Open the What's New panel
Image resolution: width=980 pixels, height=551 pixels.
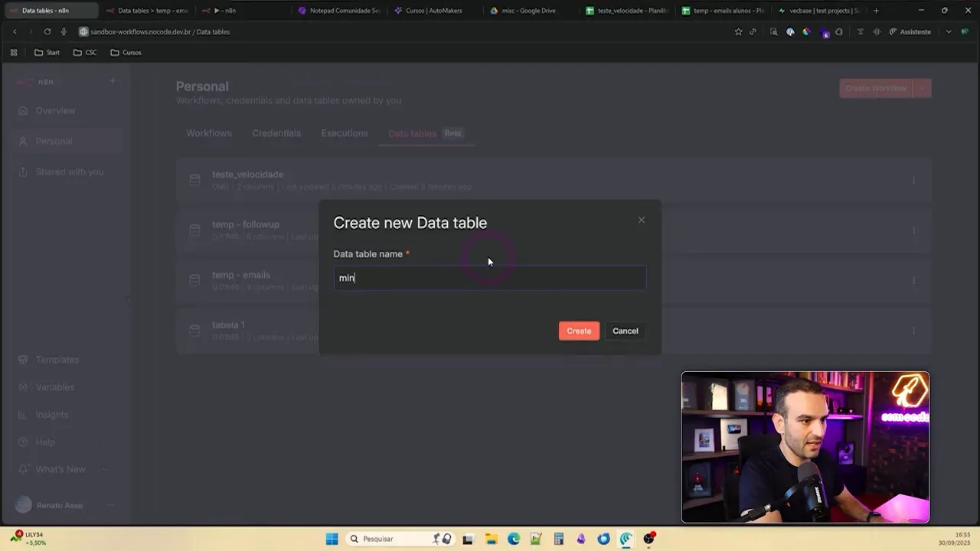[59, 468]
